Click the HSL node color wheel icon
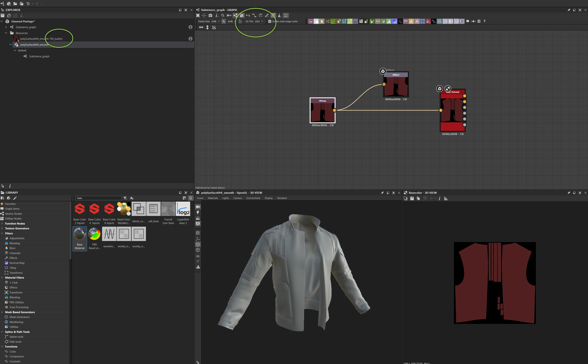 coord(394,21)
